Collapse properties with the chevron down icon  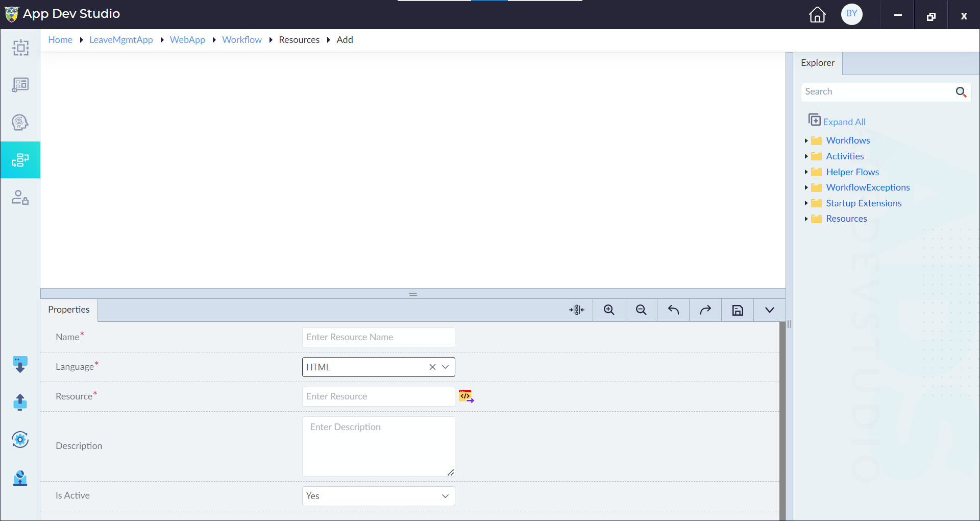[770, 310]
